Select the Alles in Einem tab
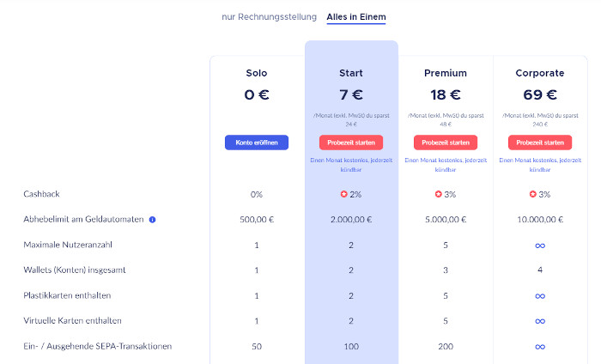The image size is (601, 364). (356, 17)
